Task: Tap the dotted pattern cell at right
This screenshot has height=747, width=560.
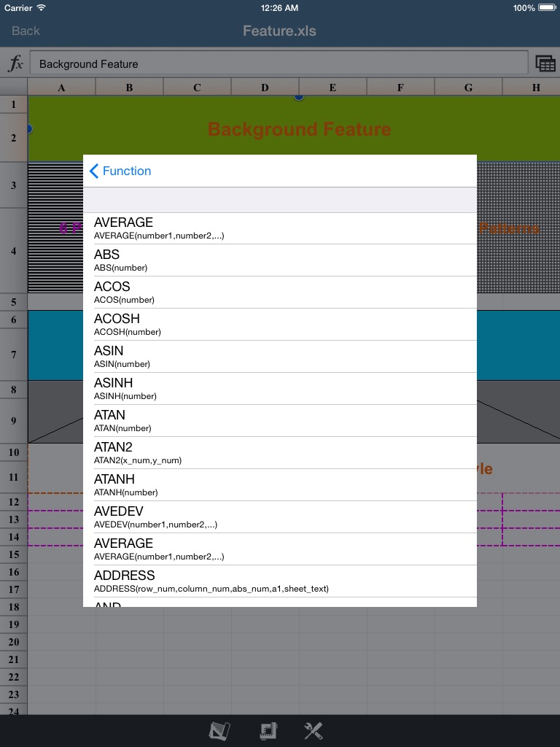Action: [x=518, y=228]
